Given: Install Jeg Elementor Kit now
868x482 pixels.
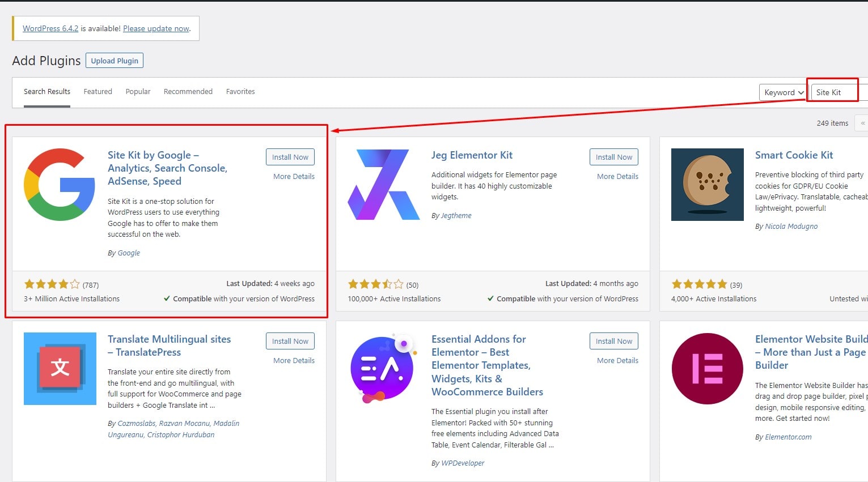Looking at the screenshot, I should pyautogui.click(x=614, y=157).
